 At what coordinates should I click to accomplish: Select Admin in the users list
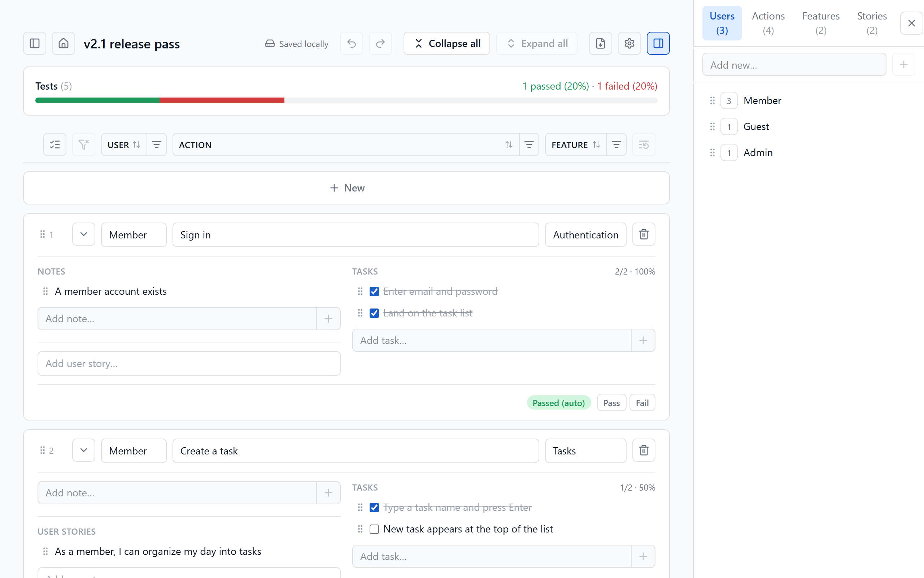[x=758, y=152]
